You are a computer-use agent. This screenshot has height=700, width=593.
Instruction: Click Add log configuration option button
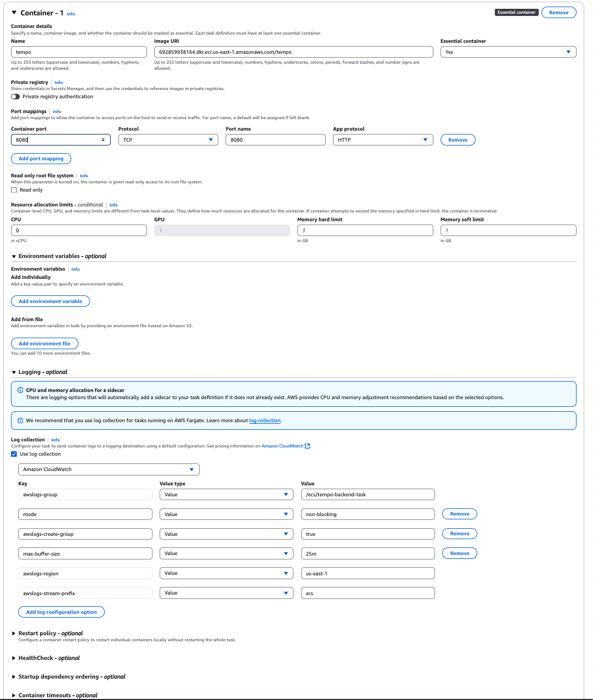(x=61, y=612)
